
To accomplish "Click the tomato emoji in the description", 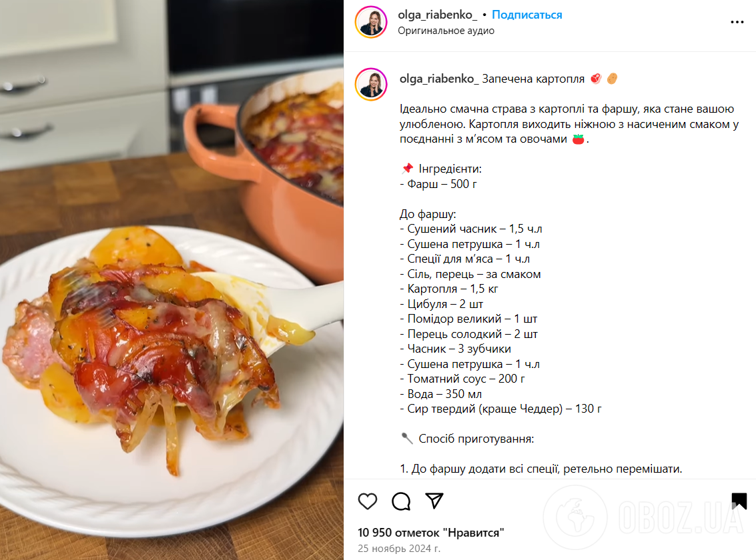I will 578,139.
